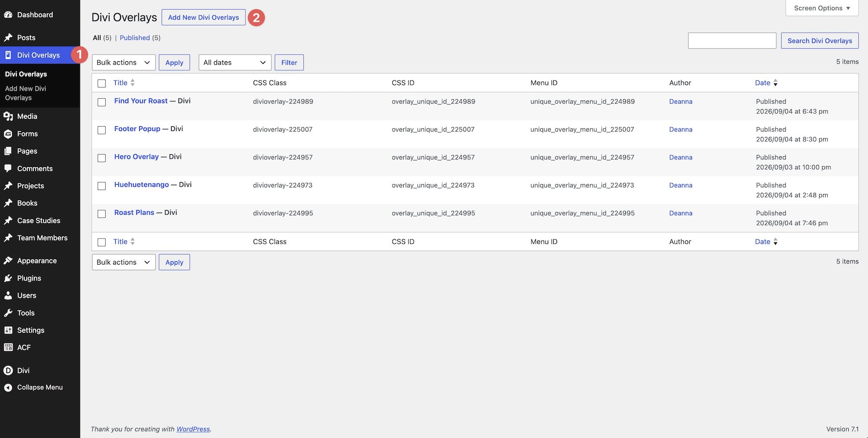Click the Books pin icon
Screen dimensions: 868x438
[8, 203]
